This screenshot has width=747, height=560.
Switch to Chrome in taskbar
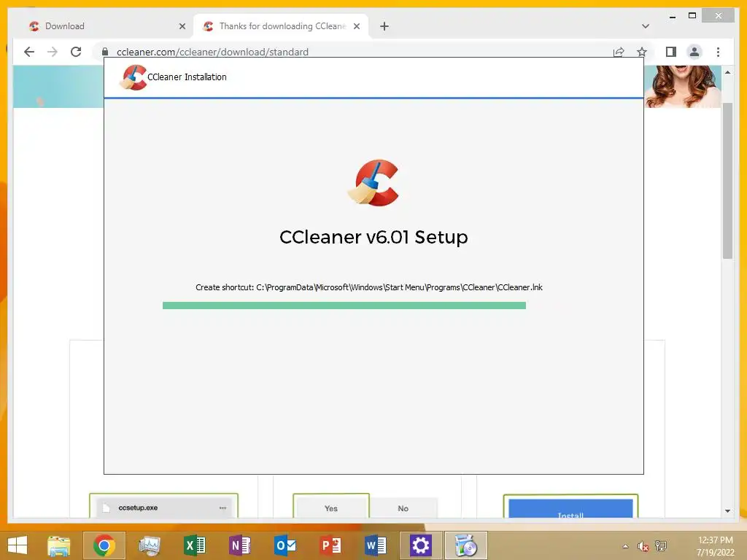104,545
